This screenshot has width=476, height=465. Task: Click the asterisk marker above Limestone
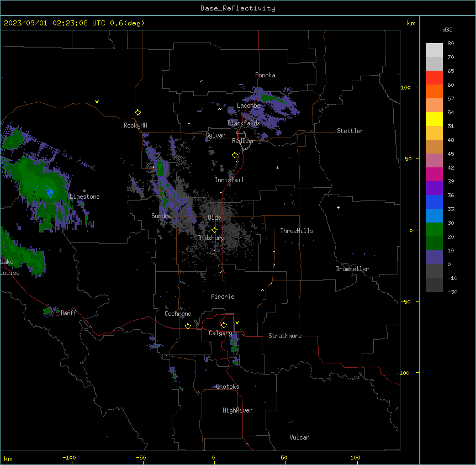pos(84,191)
